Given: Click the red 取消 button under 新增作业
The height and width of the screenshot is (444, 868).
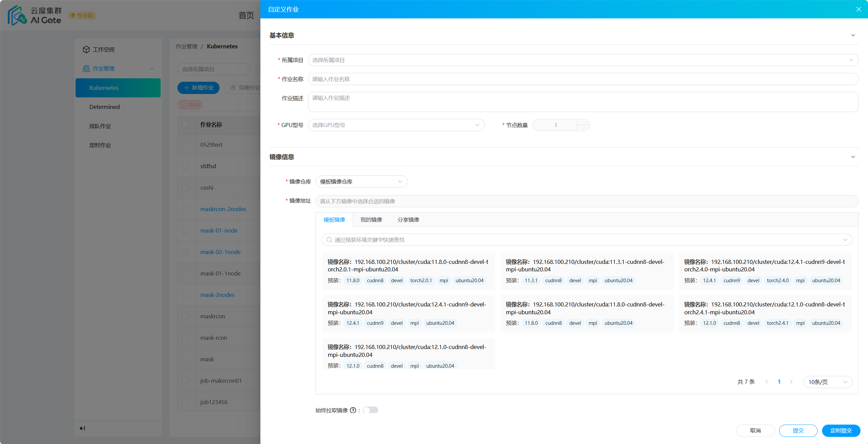Looking at the screenshot, I should [190, 105].
